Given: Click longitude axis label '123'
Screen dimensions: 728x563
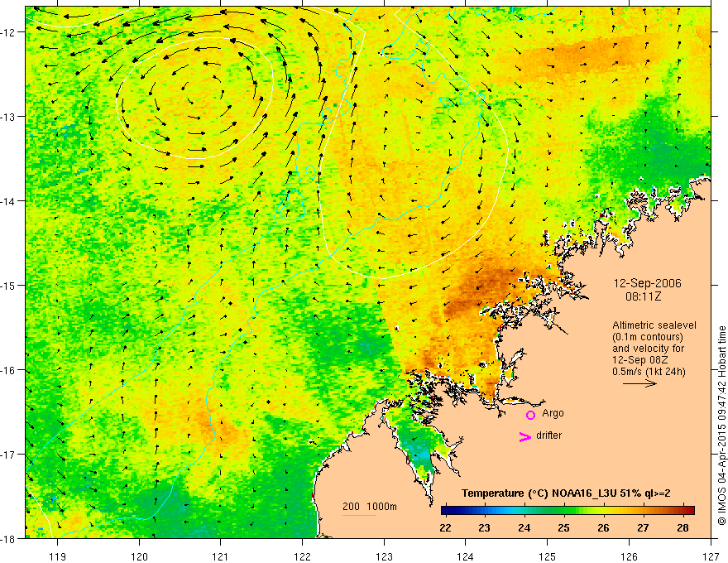Looking at the screenshot, I should click(x=384, y=556).
